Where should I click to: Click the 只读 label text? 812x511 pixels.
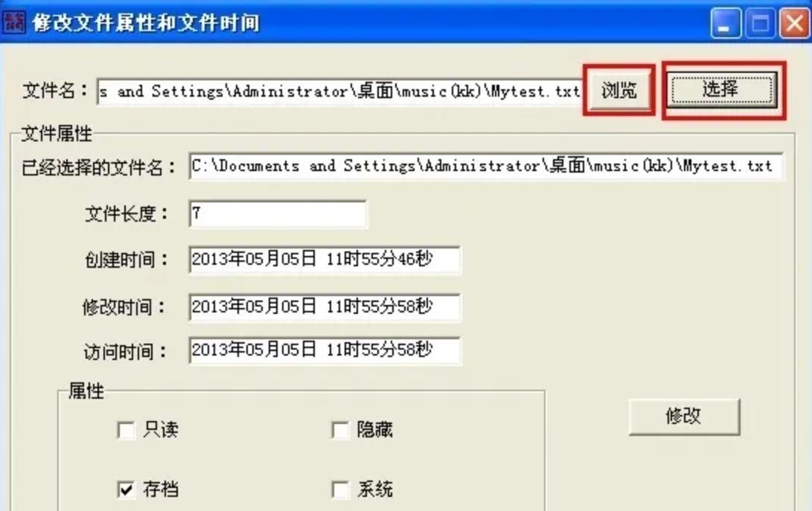[x=161, y=430]
